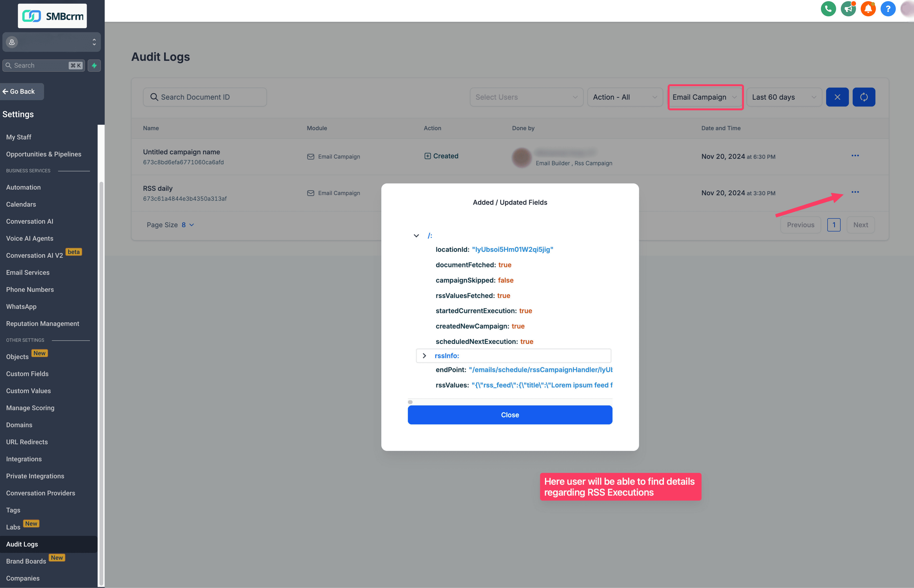Refresh the audit logs list
This screenshot has height=588, width=914.
(x=864, y=97)
